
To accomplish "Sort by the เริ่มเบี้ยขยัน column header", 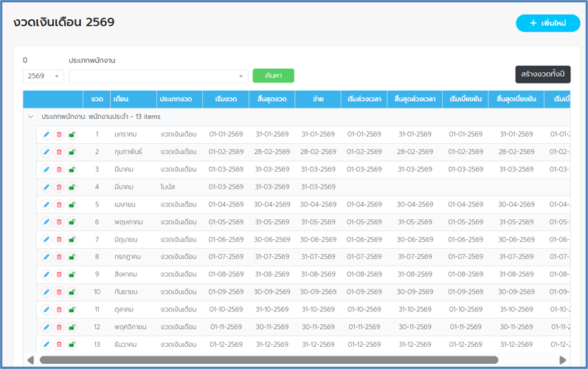I will click(466, 99).
